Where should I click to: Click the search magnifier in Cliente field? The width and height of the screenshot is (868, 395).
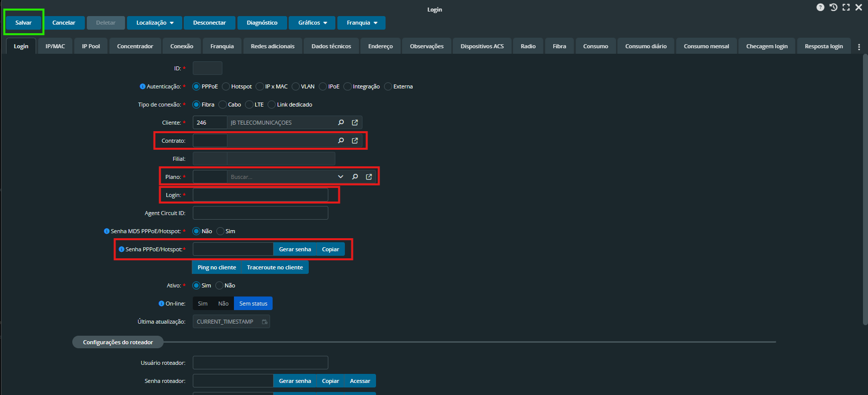[x=341, y=123]
